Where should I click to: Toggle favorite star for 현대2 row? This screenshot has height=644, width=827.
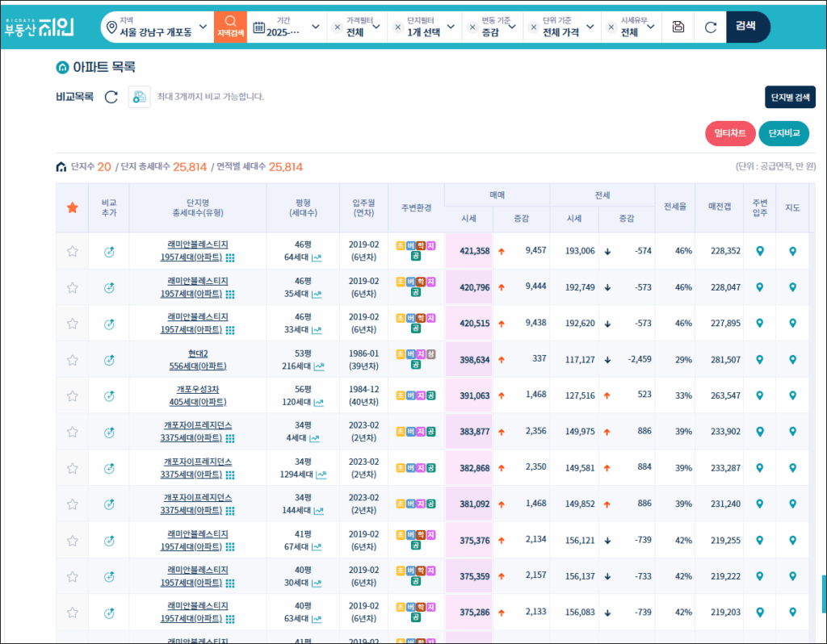(x=73, y=360)
